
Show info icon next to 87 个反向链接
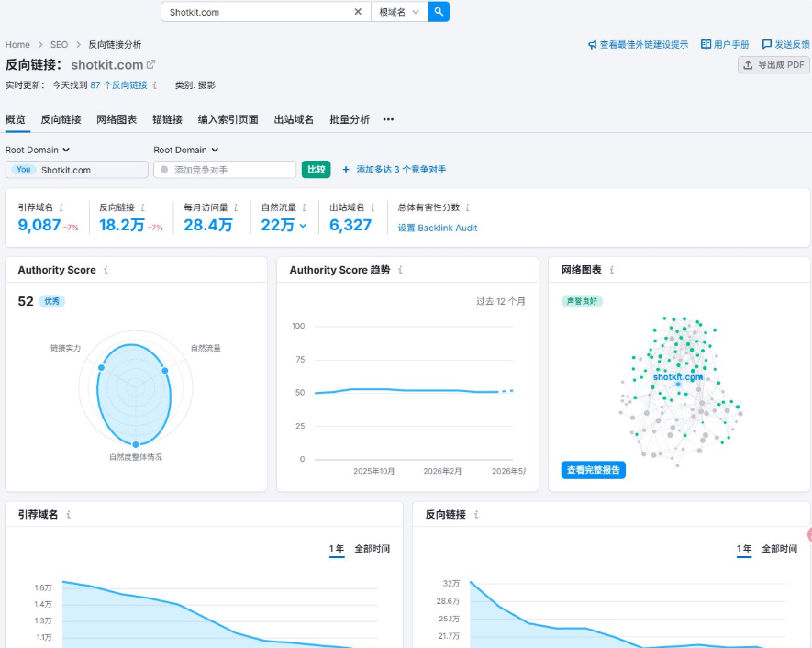tap(155, 85)
